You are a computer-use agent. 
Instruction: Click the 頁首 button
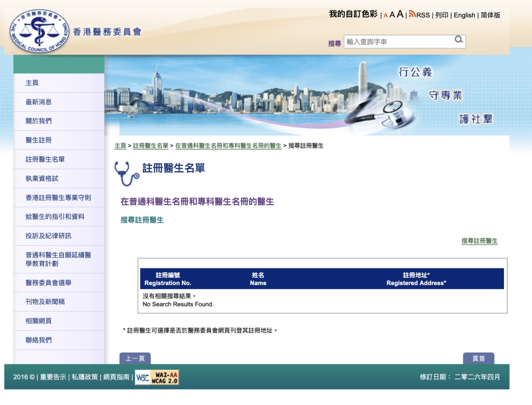click(x=478, y=359)
